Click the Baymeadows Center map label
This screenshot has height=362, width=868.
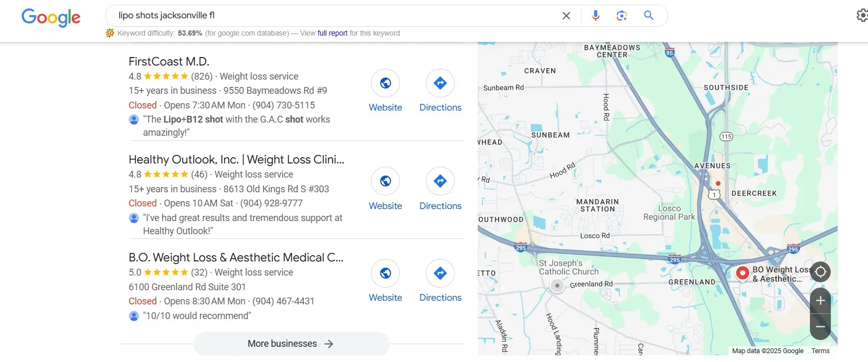(612, 51)
